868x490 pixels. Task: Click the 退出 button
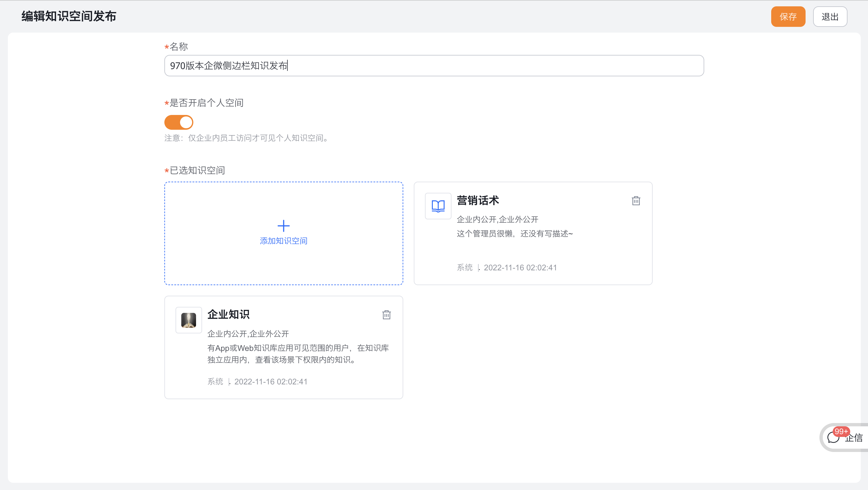point(830,17)
